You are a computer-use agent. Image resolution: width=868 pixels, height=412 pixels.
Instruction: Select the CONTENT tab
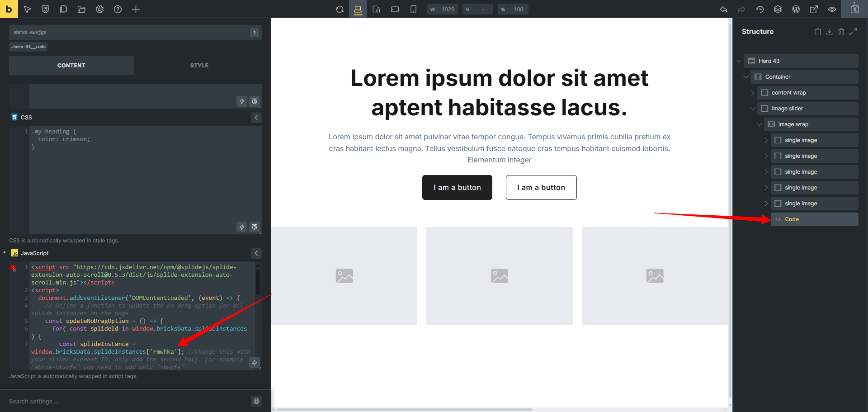tap(71, 66)
